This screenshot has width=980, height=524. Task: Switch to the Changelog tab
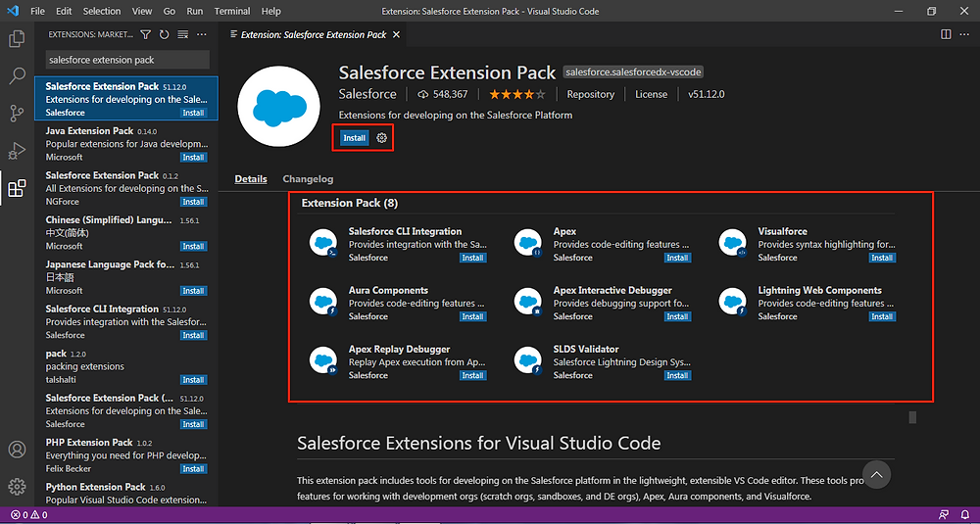[x=308, y=179]
